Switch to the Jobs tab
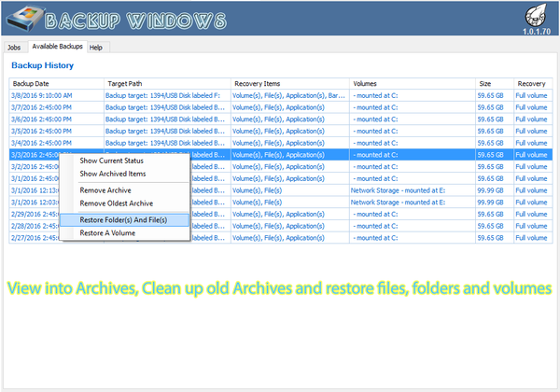This screenshot has height=392, width=560. coord(14,47)
